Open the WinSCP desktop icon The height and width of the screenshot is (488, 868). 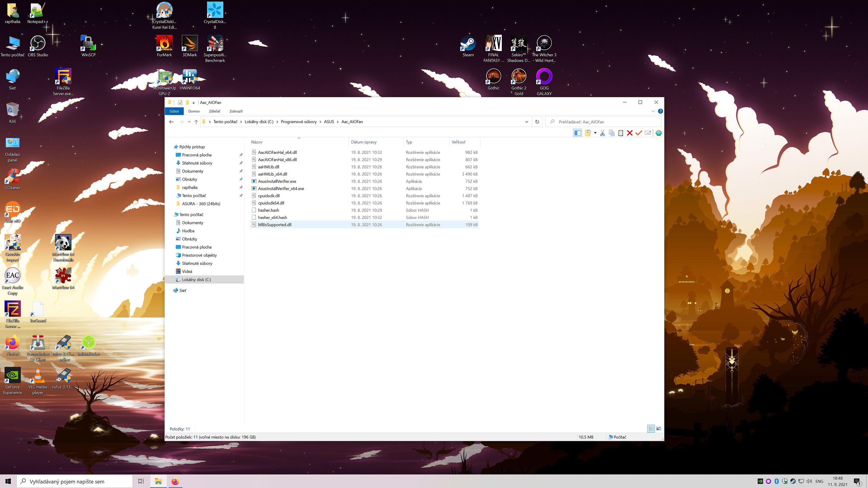[x=89, y=46]
